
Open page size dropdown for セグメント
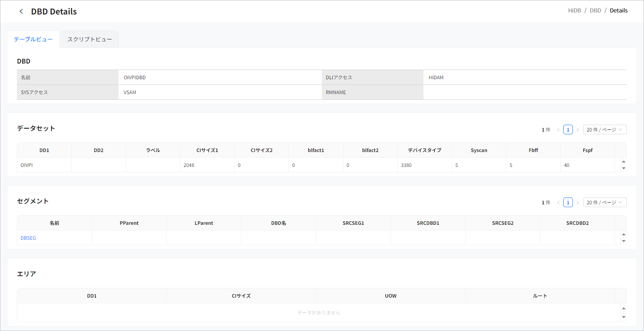pyautogui.click(x=604, y=203)
